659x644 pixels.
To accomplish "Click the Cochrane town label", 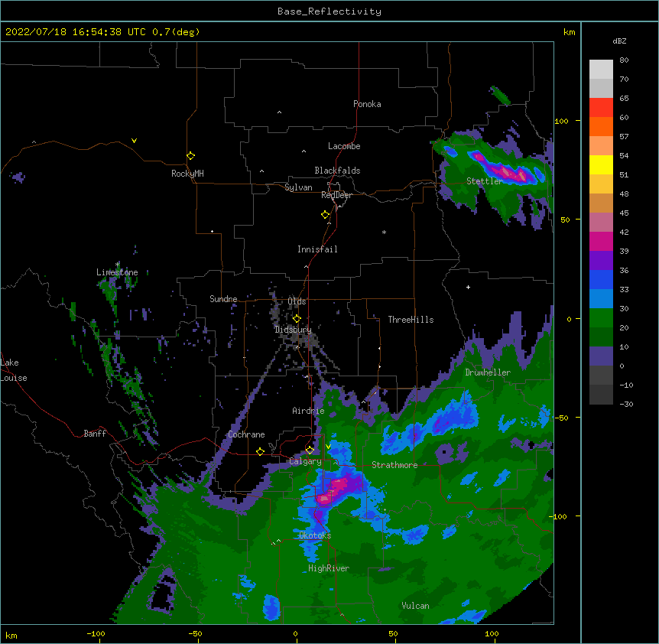I will [246, 434].
